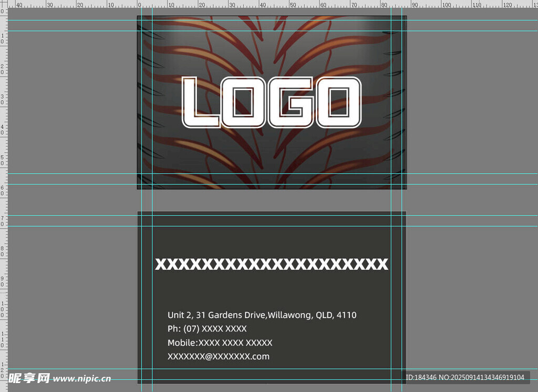The image size is (538, 392).
Task: Select the Ph: (07) XXXX XXXX text
Action: pyautogui.click(x=207, y=329)
